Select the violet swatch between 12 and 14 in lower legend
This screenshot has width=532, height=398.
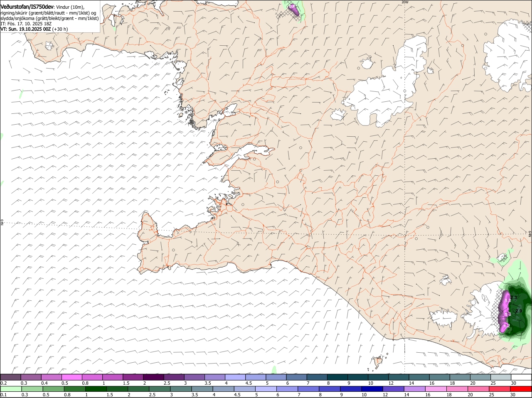point(394,389)
